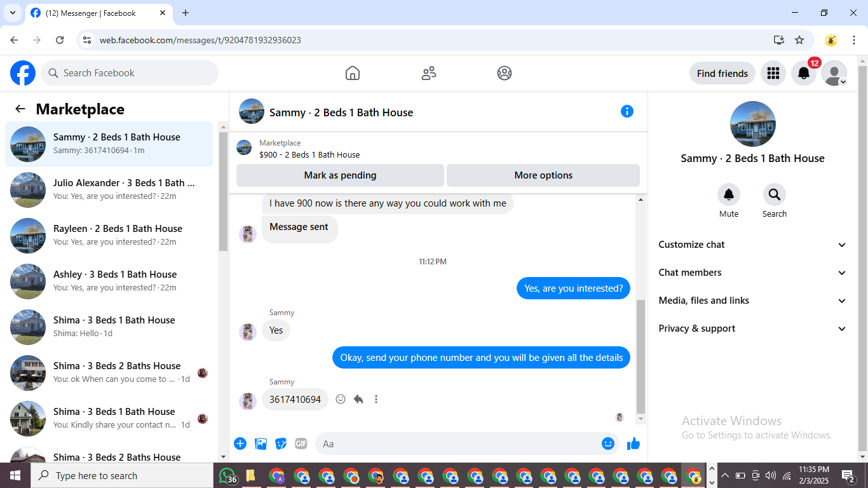This screenshot has height=488, width=868.
Task: Click the conversation list scrollbar
Action: 223,191
